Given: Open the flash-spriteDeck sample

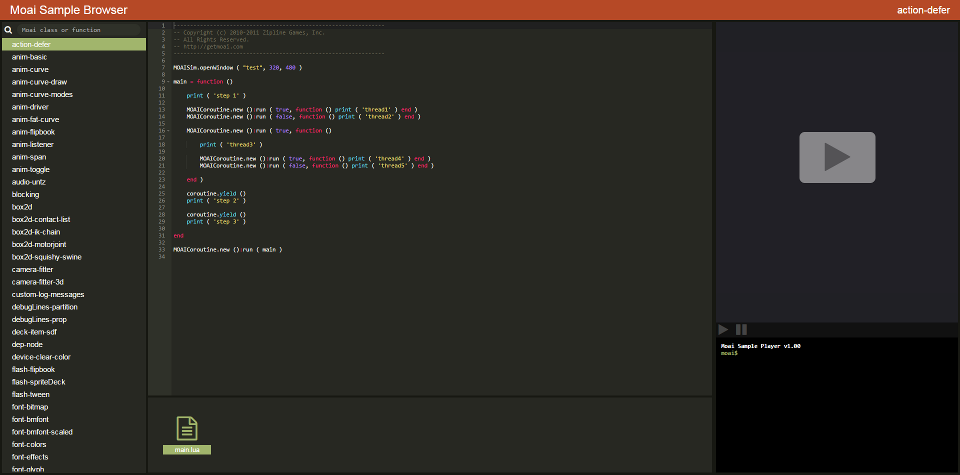Looking at the screenshot, I should point(74,382).
